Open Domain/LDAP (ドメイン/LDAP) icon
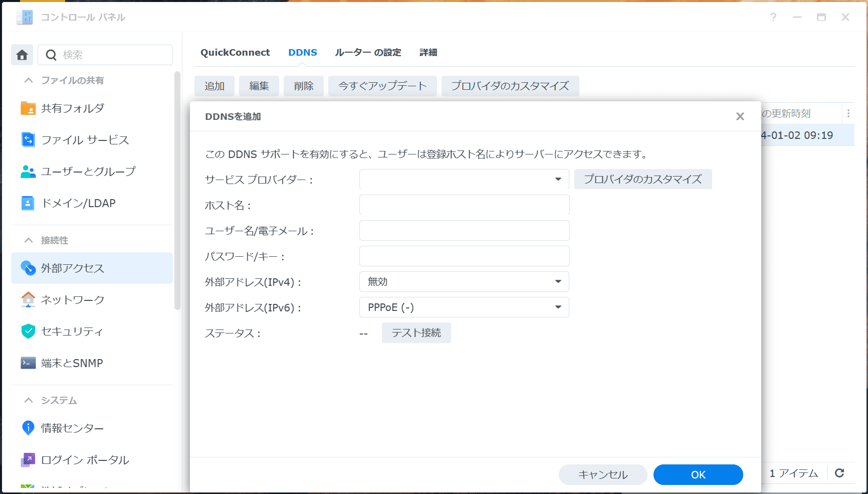Viewport: 868px width, 494px height. coord(28,203)
